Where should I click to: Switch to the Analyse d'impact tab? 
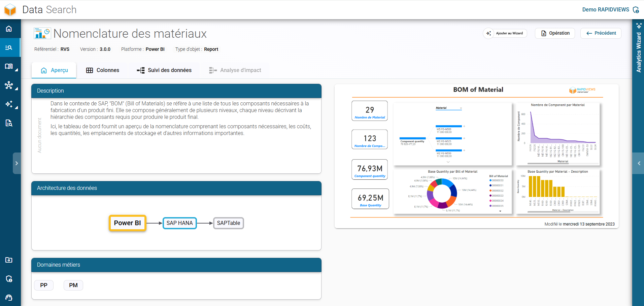pos(235,70)
